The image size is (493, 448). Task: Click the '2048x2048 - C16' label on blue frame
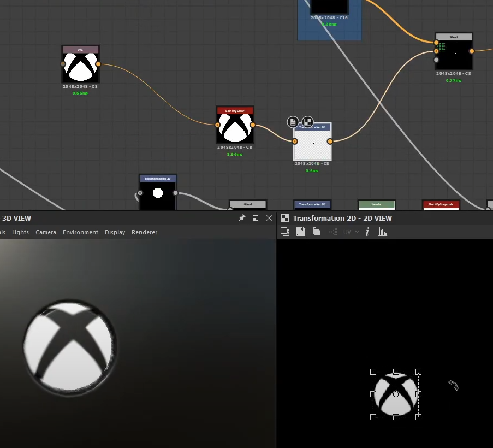tap(329, 17)
